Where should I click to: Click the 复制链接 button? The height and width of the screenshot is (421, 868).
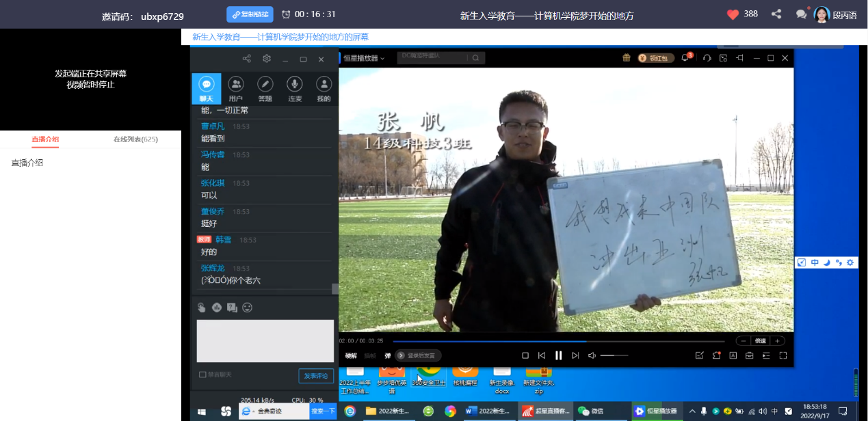[250, 14]
